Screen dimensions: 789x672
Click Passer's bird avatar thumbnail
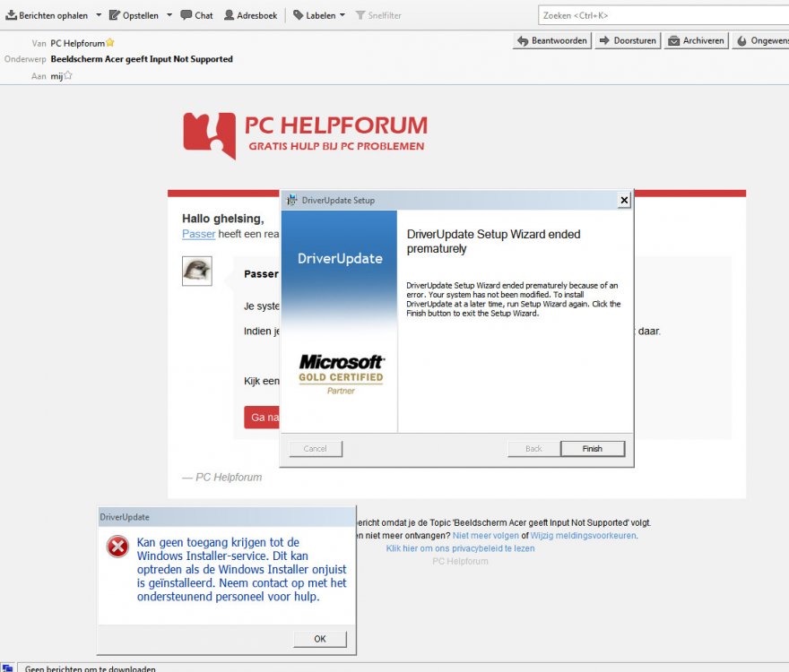196,271
